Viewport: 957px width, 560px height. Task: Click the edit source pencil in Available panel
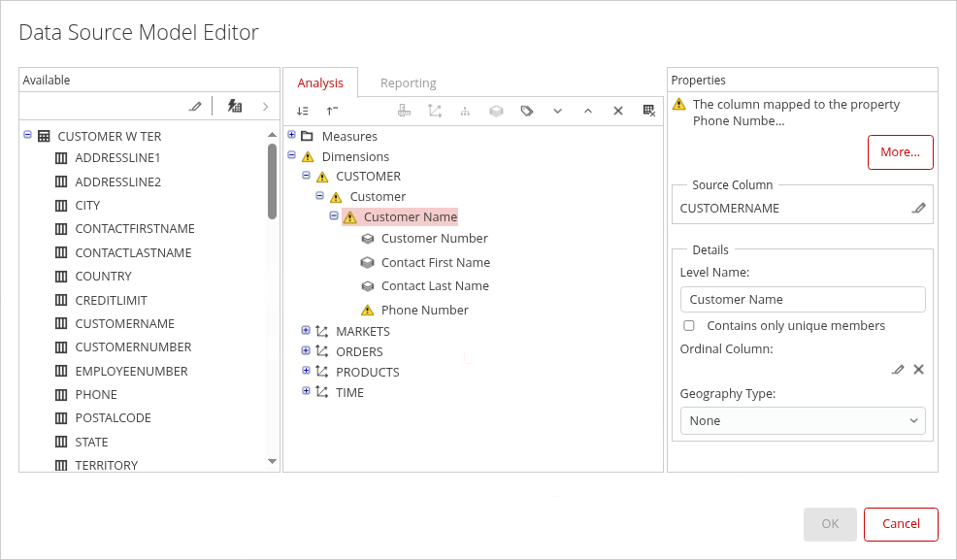[195, 107]
